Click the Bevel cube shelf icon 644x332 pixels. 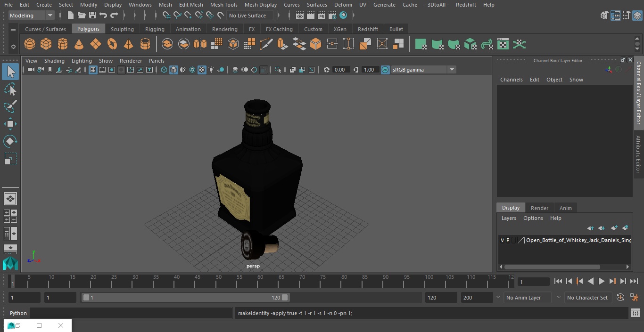point(315,44)
